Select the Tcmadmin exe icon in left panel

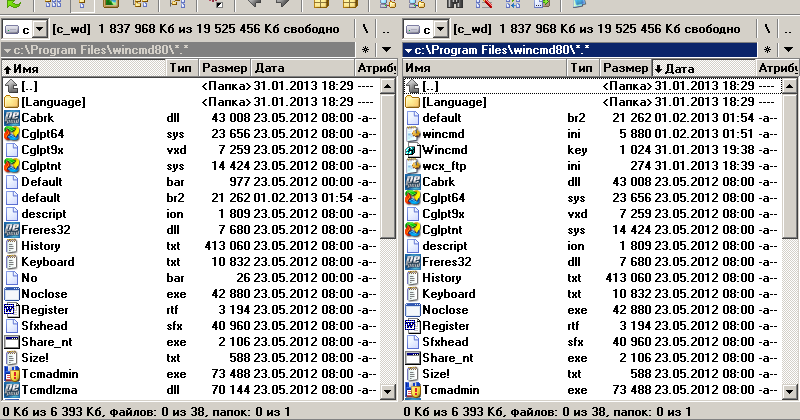(x=12, y=374)
